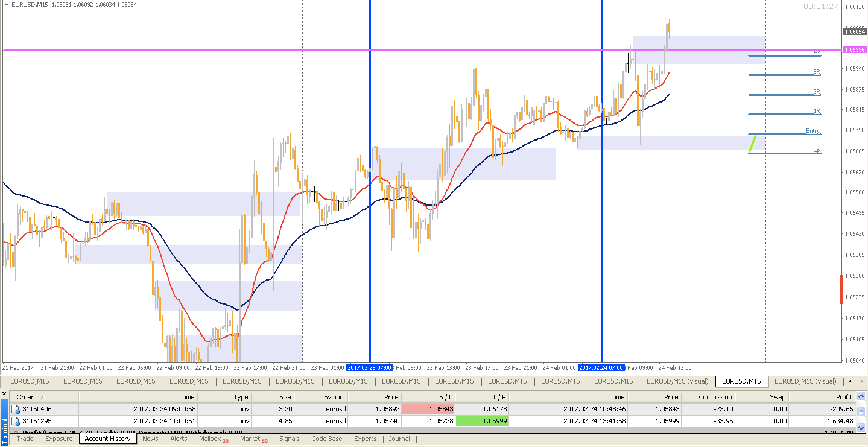Sort by the S / L column header
This screenshot has height=447, width=868.
tap(428, 397)
